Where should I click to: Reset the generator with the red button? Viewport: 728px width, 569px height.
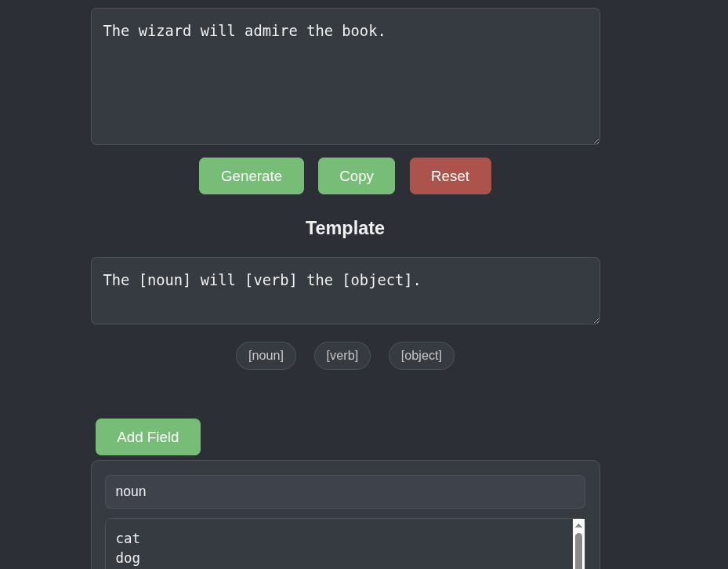(x=450, y=176)
